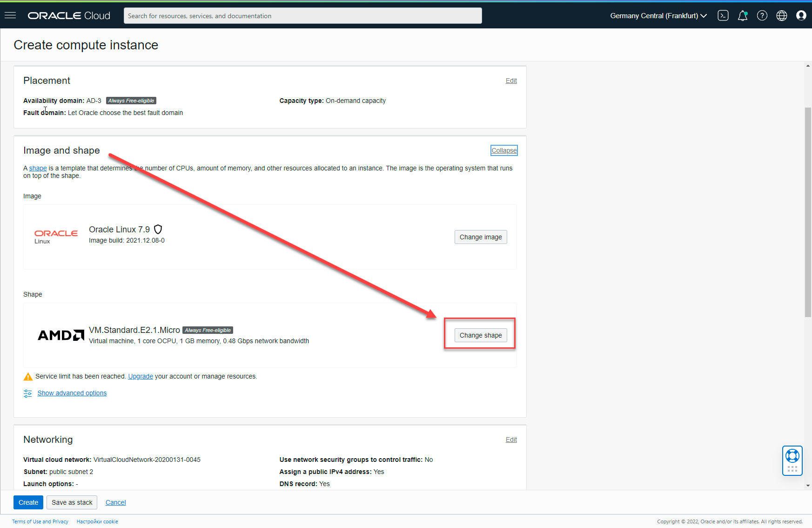Click the Oracle Linux image logo
Viewport: 812px width, 528px height.
[56, 237]
